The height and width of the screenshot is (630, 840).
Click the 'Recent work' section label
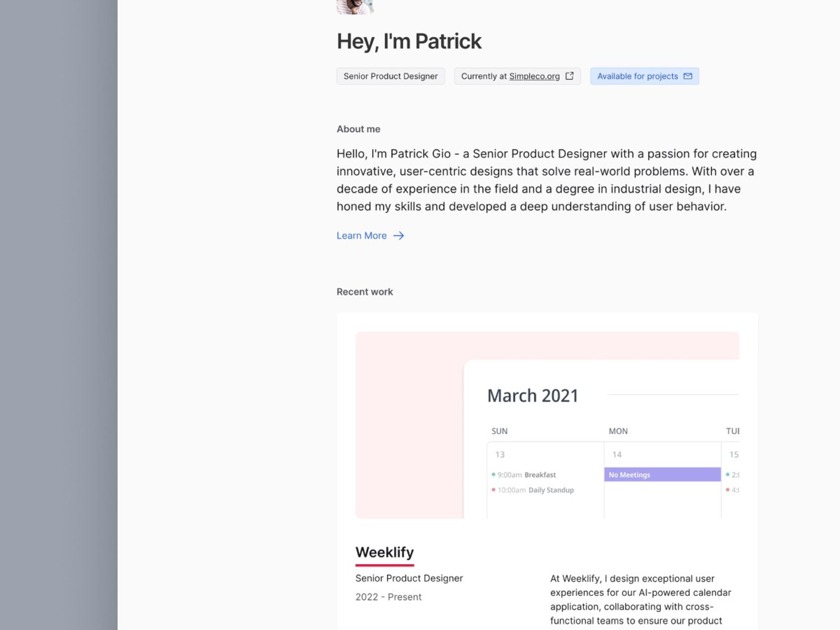point(365,292)
